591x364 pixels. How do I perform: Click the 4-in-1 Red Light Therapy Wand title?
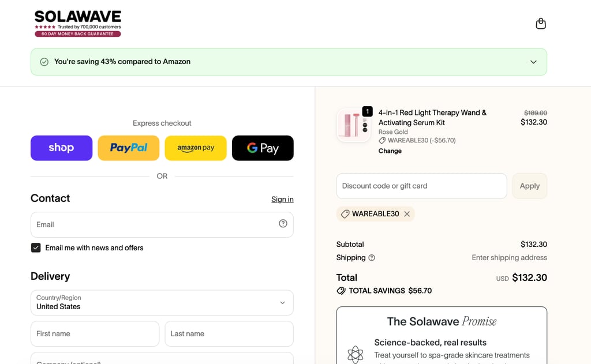point(432,118)
